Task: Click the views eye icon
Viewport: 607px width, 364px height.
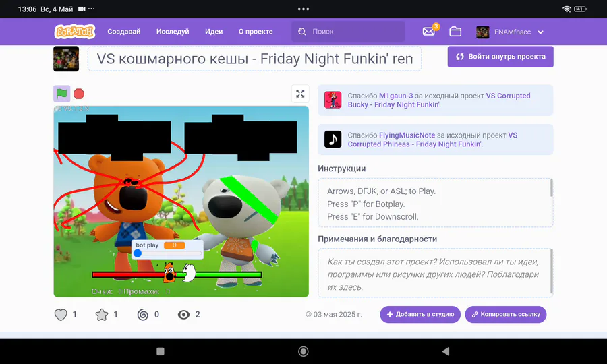Action: (183, 315)
